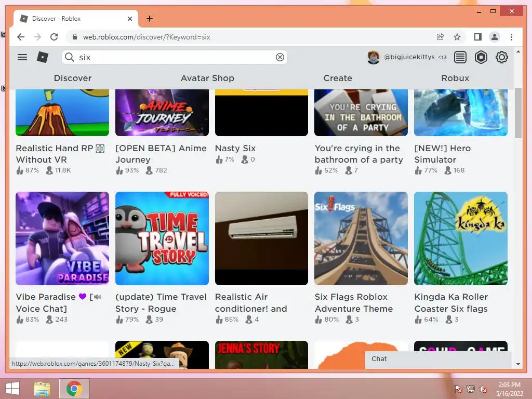
Task: Open Chrome three-dot menu
Action: point(511,37)
